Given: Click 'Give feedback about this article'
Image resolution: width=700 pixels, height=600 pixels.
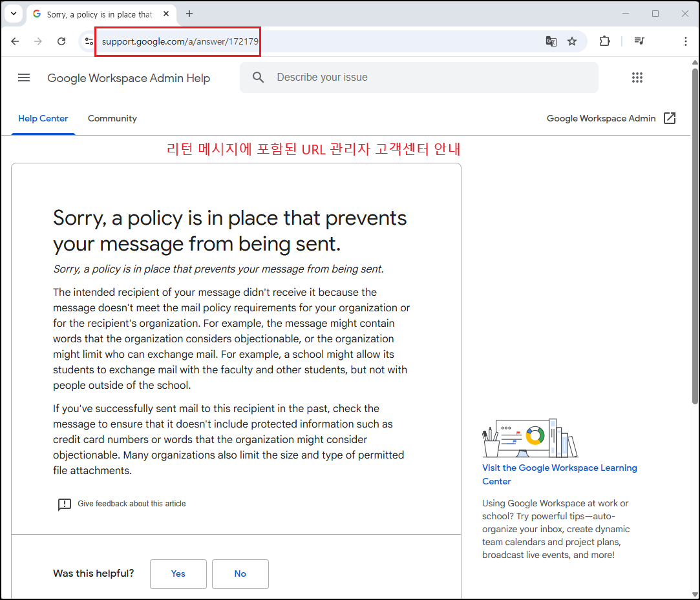Looking at the screenshot, I should click(x=132, y=504).
